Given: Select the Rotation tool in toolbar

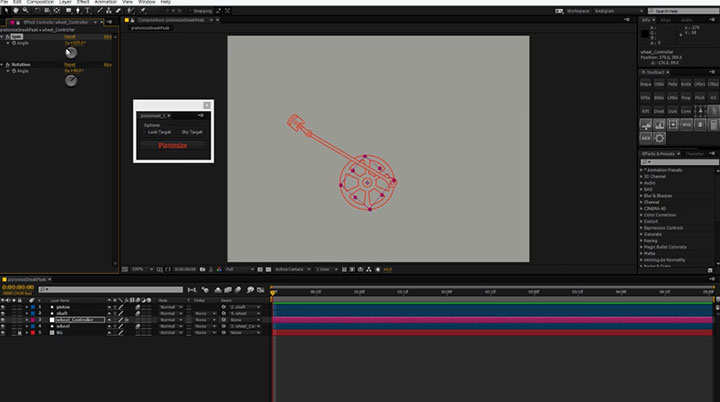Looking at the screenshot, I should 37,10.
